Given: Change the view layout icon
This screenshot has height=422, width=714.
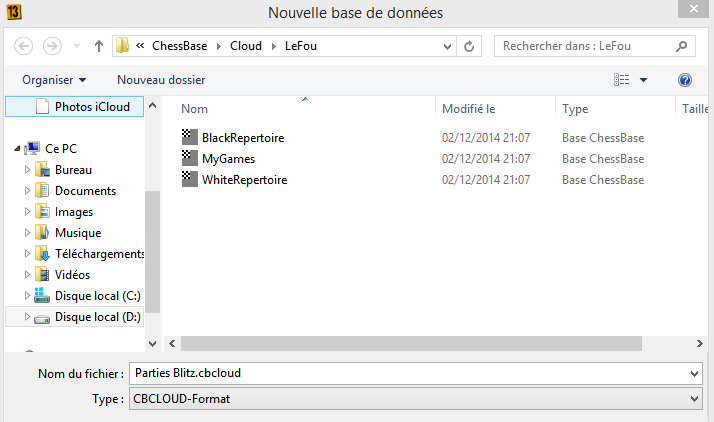Looking at the screenshot, I should [622, 80].
